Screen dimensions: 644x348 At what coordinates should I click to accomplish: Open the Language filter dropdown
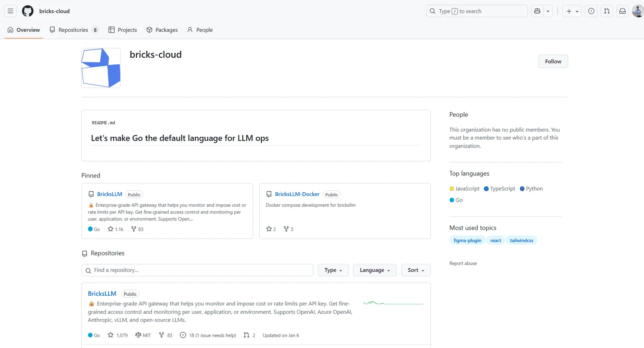click(375, 270)
